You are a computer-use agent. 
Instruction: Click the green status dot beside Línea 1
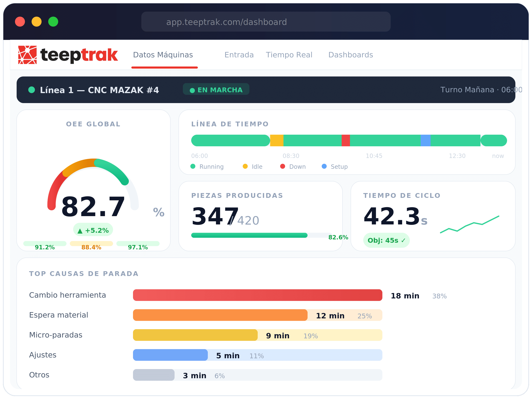(32, 90)
